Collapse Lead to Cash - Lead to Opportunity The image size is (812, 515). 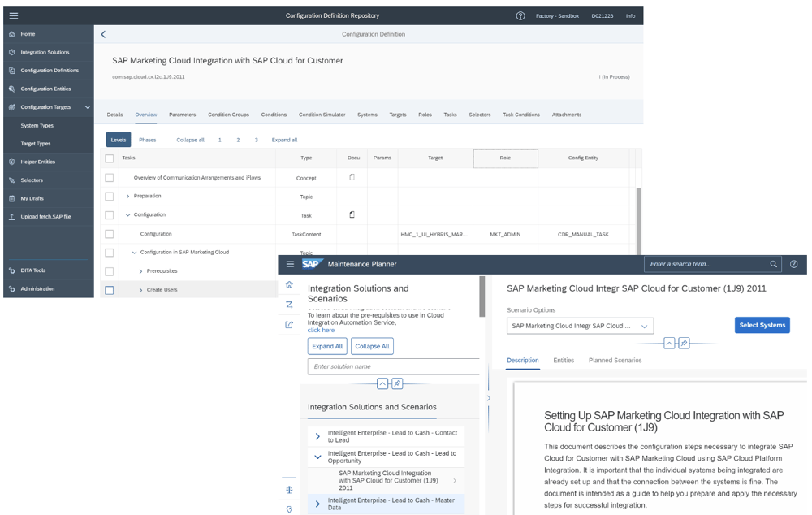(317, 457)
